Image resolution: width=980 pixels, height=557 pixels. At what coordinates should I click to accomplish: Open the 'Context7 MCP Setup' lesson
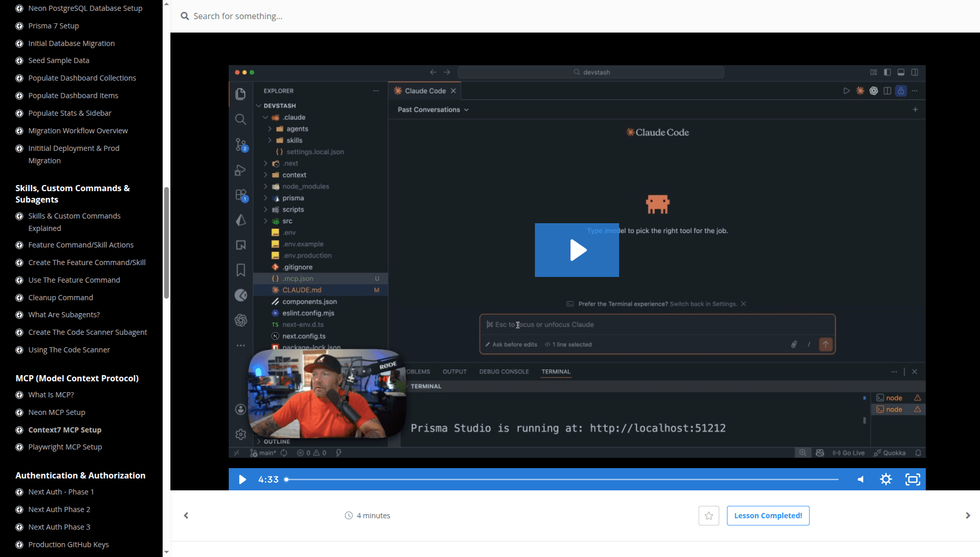(65, 430)
